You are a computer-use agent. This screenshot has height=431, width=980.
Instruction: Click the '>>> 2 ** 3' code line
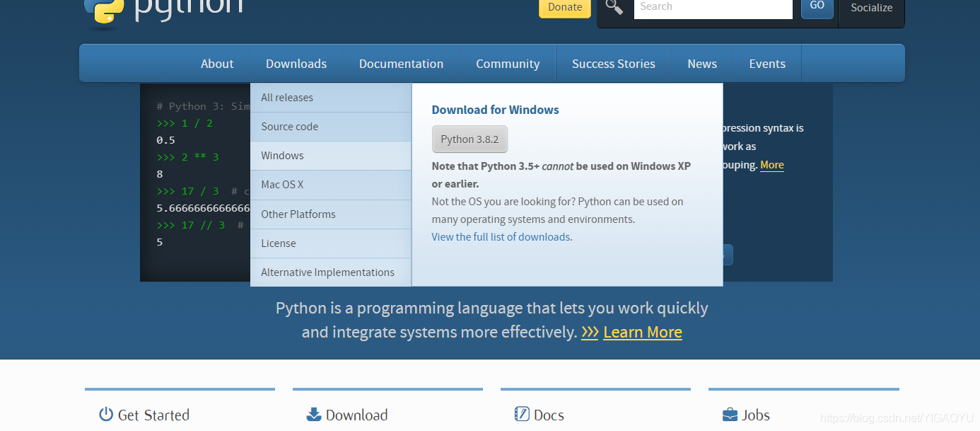[x=187, y=157]
